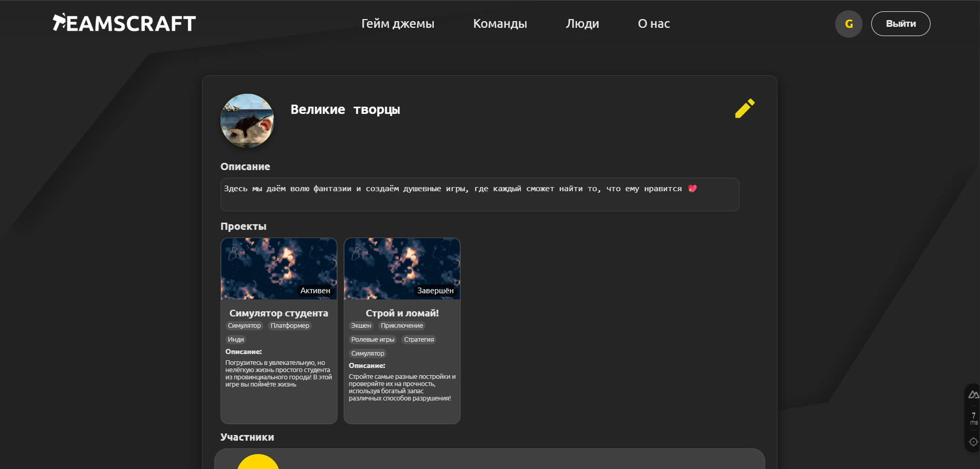The image size is (980, 469).
Task: Go to the Команды page
Action: point(500,24)
